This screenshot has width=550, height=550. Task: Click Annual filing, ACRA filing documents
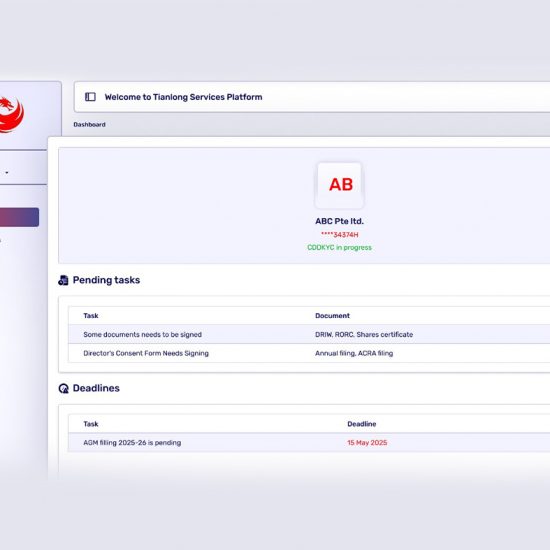coord(354,353)
